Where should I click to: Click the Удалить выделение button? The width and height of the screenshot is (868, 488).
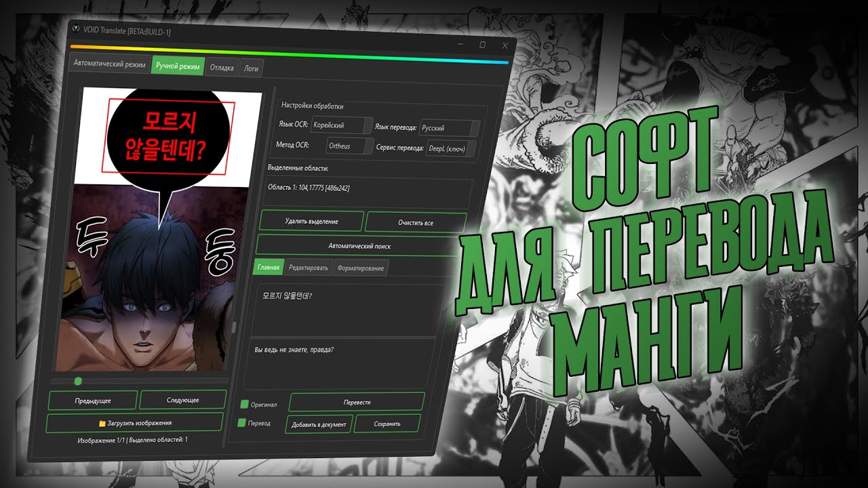point(311,221)
